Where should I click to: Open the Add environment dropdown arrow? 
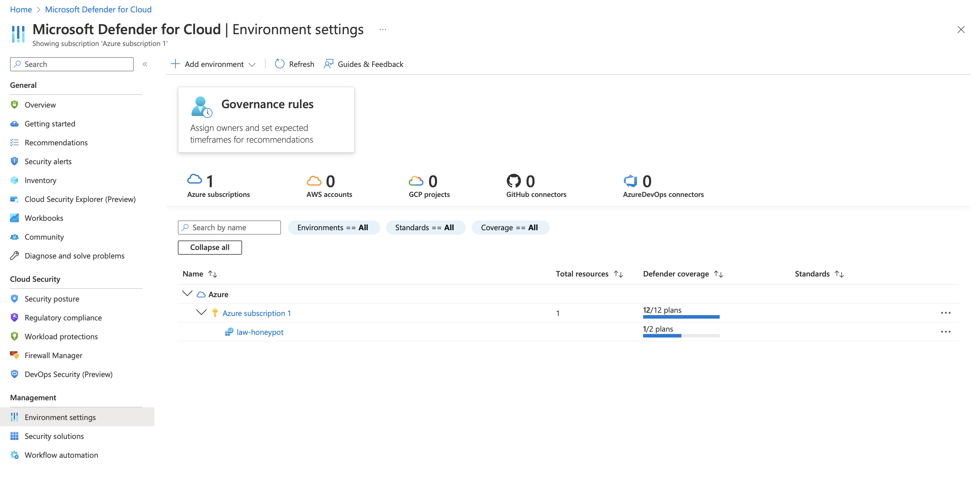click(x=252, y=65)
